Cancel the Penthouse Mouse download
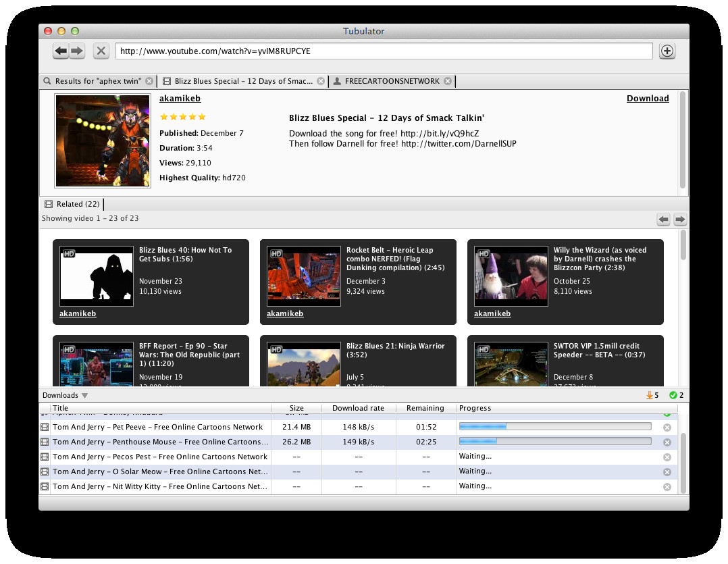728x564 pixels. coord(667,442)
